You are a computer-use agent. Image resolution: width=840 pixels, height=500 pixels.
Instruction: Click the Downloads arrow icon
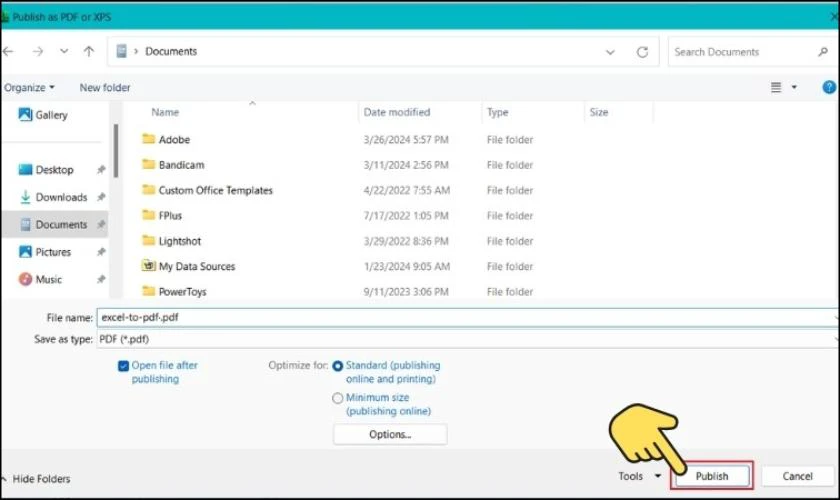[x=25, y=197]
